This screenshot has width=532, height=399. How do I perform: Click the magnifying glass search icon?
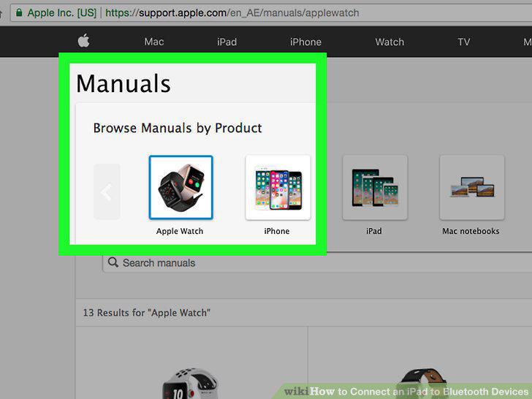coord(113,262)
